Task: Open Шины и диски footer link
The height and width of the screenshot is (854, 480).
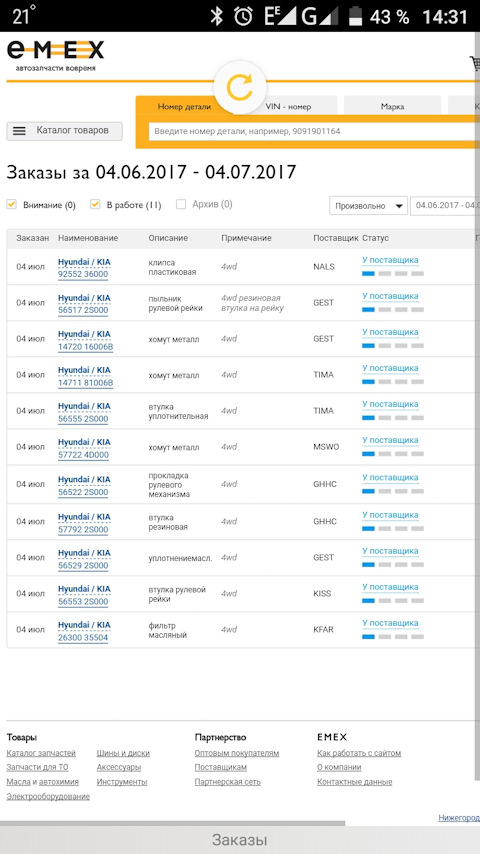Action: [123, 753]
